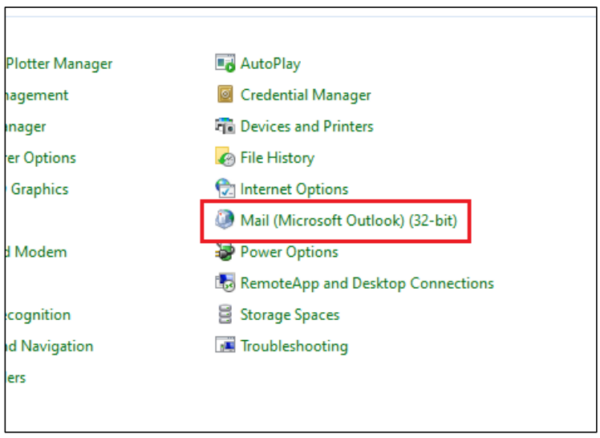600x438 pixels.
Task: Click the Devices and Printers icon
Action: pos(225,126)
